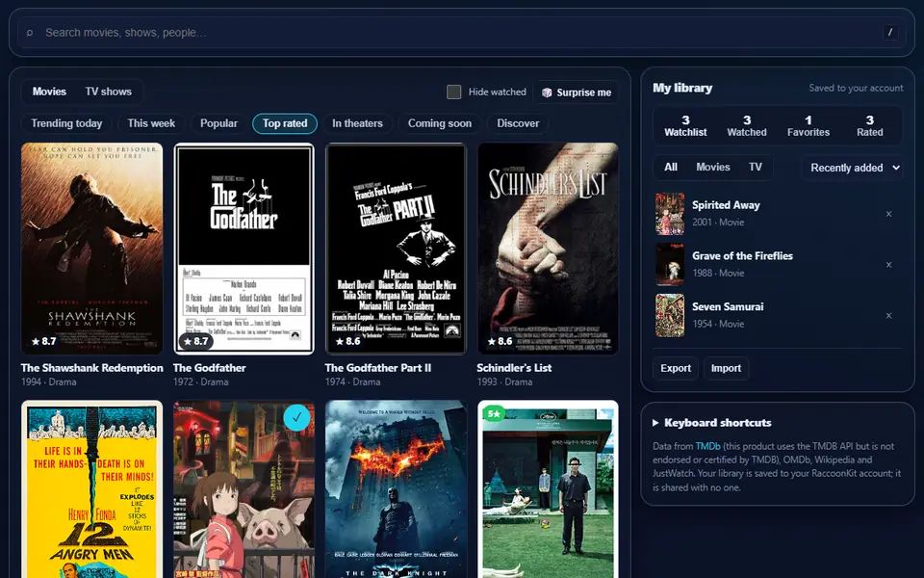Switch to the TV shows tab
The image size is (924, 578).
109,92
